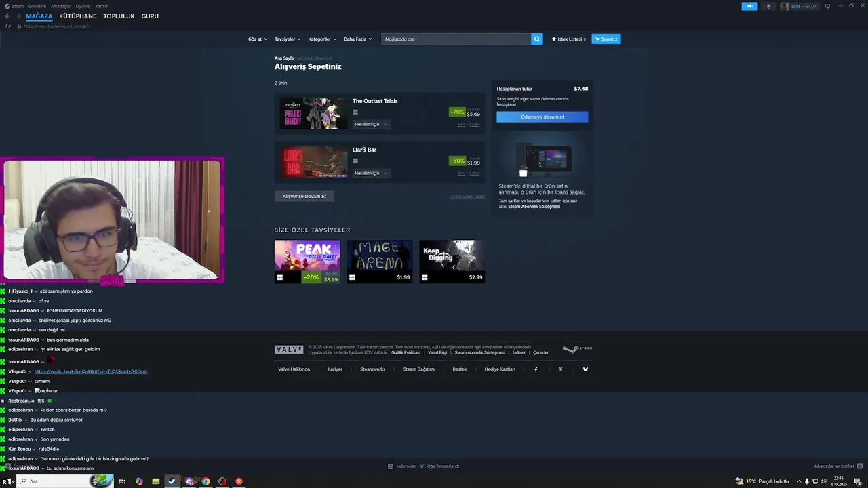Open Arkadaşlar ve Sohbet panel
868x488 pixels.
tap(839, 466)
